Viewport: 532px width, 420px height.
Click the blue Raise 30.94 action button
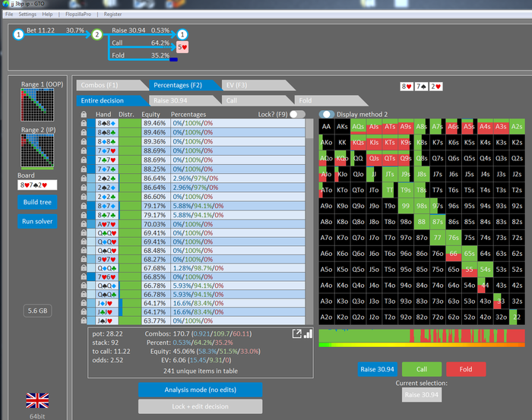[377, 369]
